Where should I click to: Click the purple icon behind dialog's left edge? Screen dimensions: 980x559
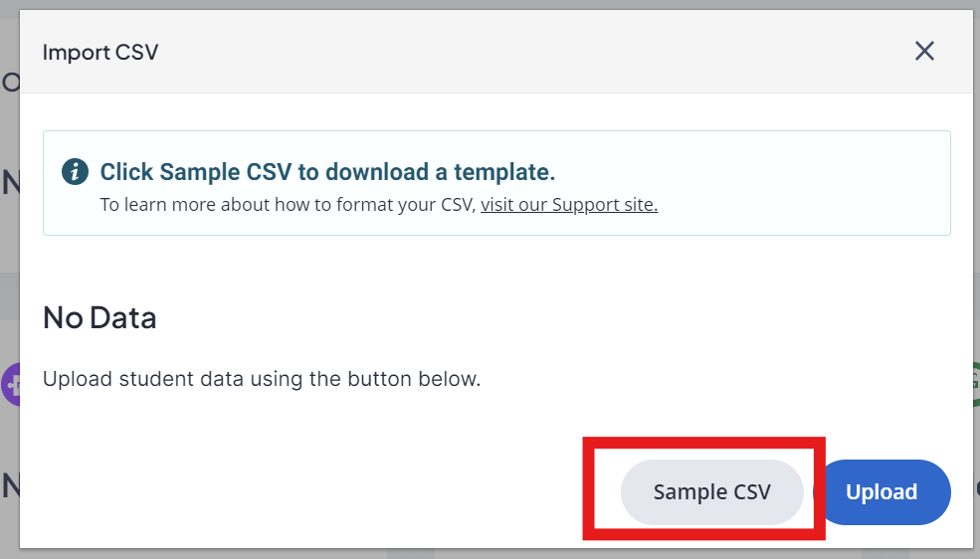(10, 384)
